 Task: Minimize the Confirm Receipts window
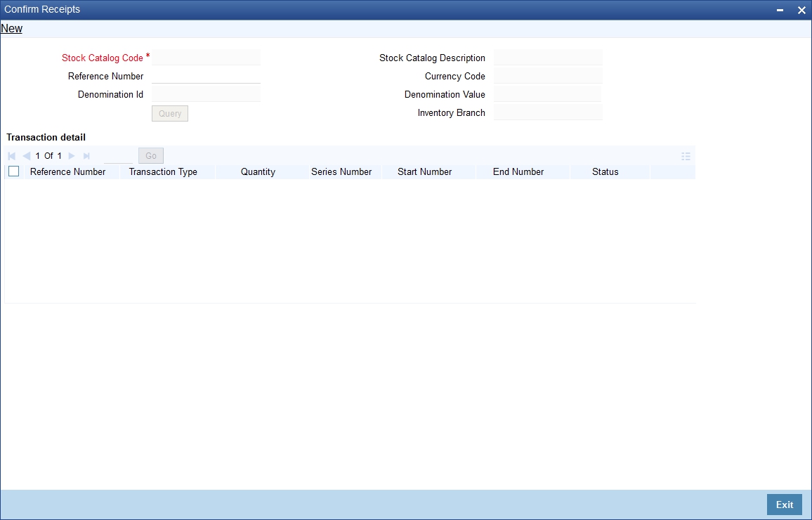[x=780, y=10]
